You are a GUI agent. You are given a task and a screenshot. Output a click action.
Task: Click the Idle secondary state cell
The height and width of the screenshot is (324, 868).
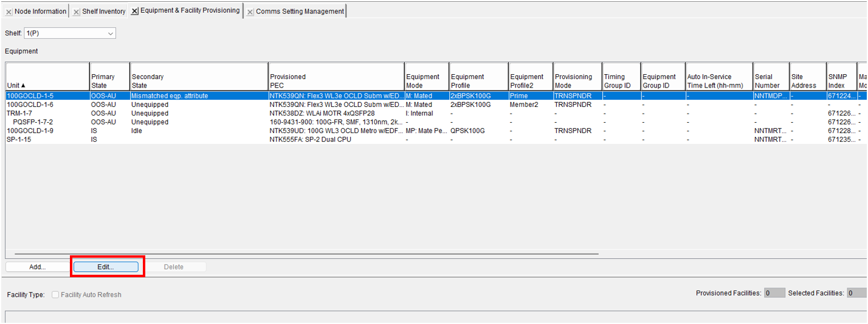click(199, 131)
